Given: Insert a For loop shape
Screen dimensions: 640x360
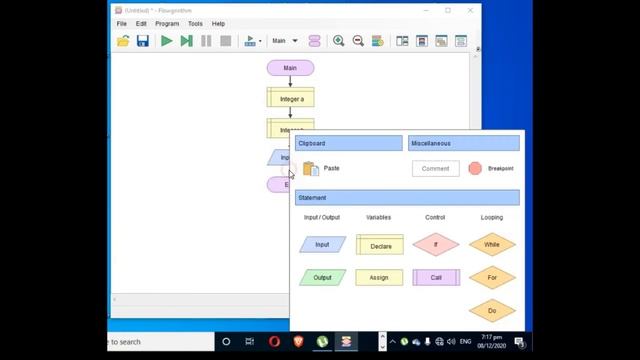Looking at the screenshot, I should coord(492,278).
